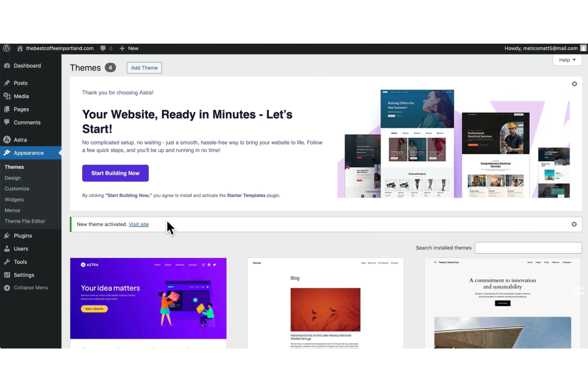
Task: Click the Users person icon
Action: 7,248
